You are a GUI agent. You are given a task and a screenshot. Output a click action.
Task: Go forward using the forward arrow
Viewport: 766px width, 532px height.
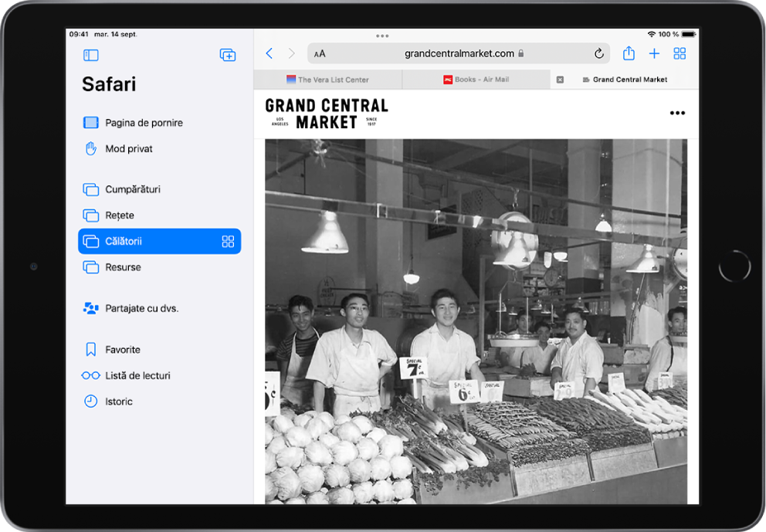point(292,53)
